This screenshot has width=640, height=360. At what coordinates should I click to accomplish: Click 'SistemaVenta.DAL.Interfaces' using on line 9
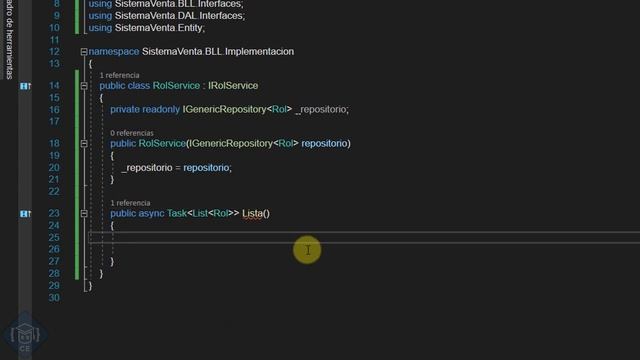coord(179,16)
